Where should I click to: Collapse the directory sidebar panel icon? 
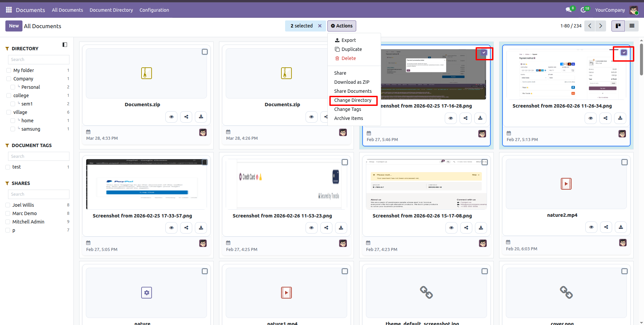pos(65,45)
